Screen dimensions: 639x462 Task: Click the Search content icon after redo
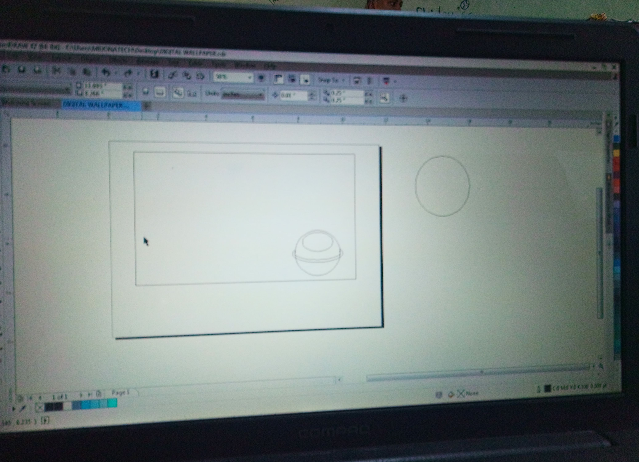(x=154, y=74)
